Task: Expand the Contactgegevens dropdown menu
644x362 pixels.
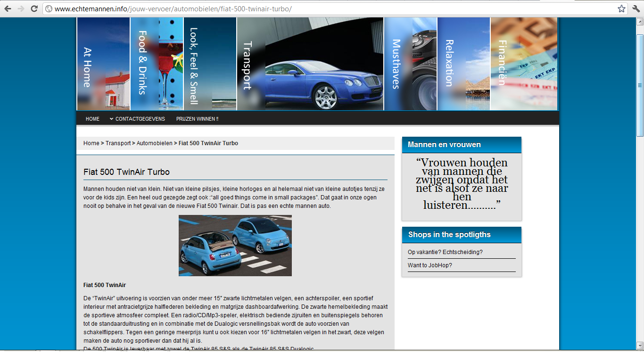Action: (x=137, y=119)
